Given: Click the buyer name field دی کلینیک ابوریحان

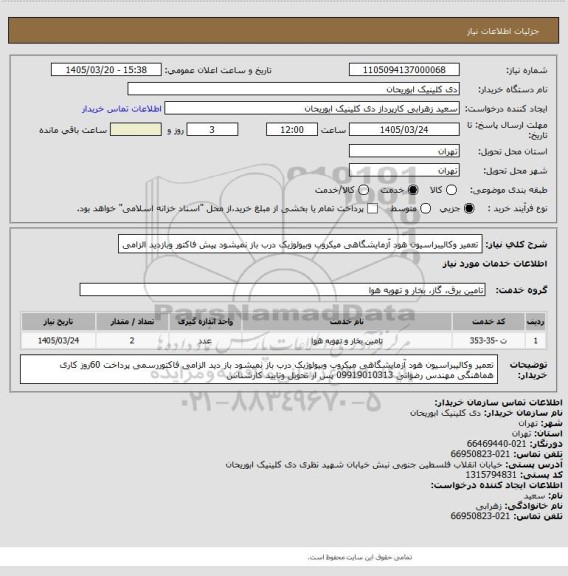Looking at the screenshot, I should pos(294,89).
